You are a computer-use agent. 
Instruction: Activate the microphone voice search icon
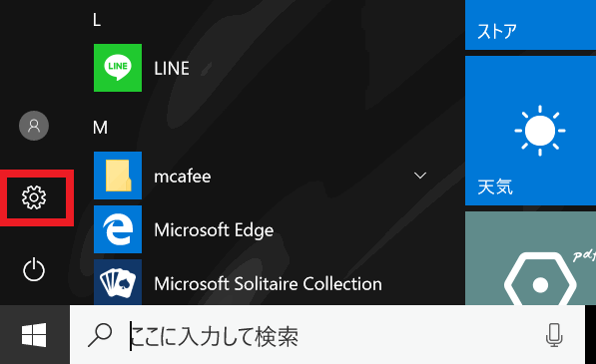pyautogui.click(x=554, y=335)
